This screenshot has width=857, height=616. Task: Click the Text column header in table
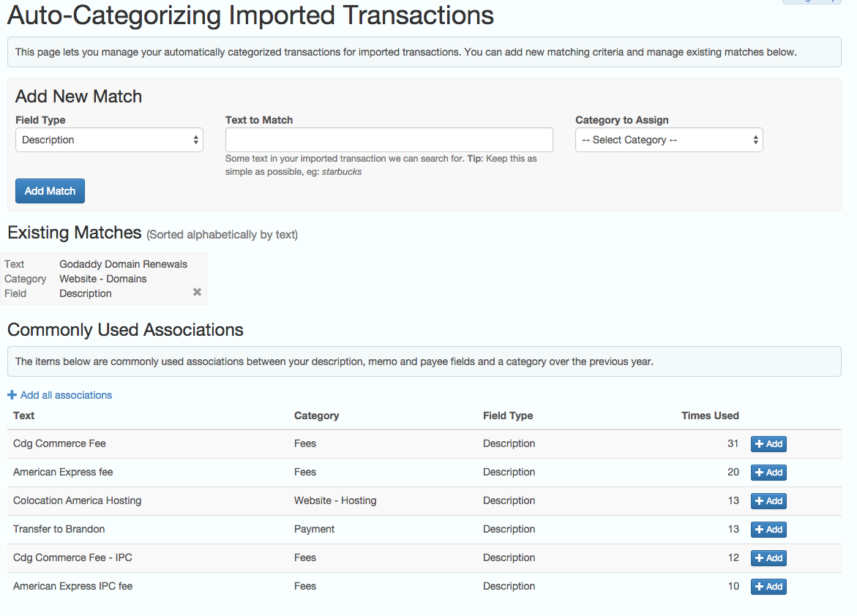(x=24, y=416)
